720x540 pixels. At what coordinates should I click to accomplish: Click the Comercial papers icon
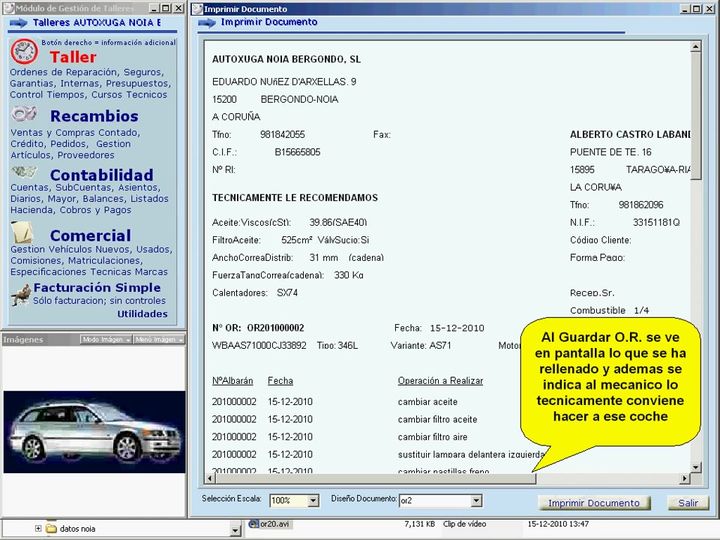coord(22,232)
